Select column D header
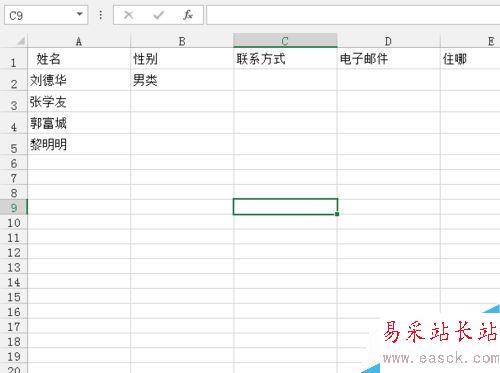500x373 pixels. coord(389,41)
